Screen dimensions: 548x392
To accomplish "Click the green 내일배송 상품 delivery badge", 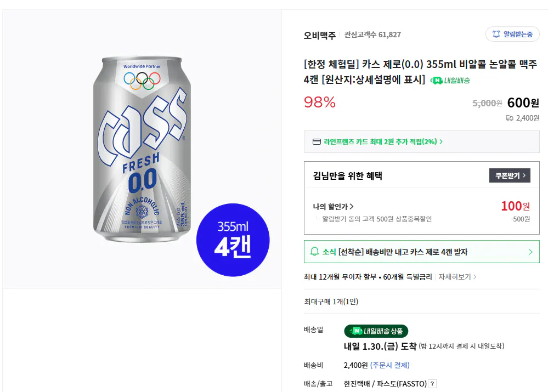I will click(376, 331).
